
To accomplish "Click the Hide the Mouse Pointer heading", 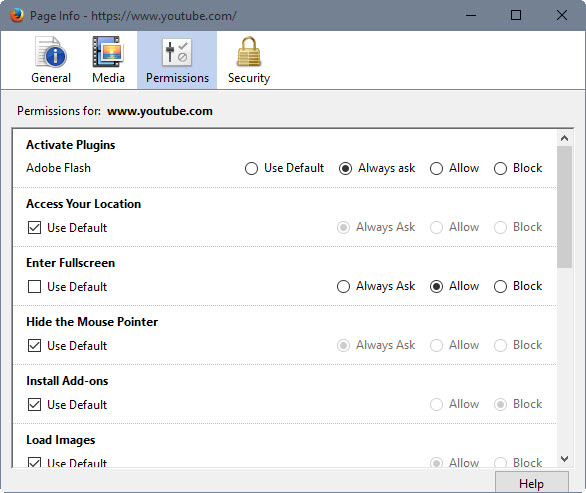I will (92, 322).
